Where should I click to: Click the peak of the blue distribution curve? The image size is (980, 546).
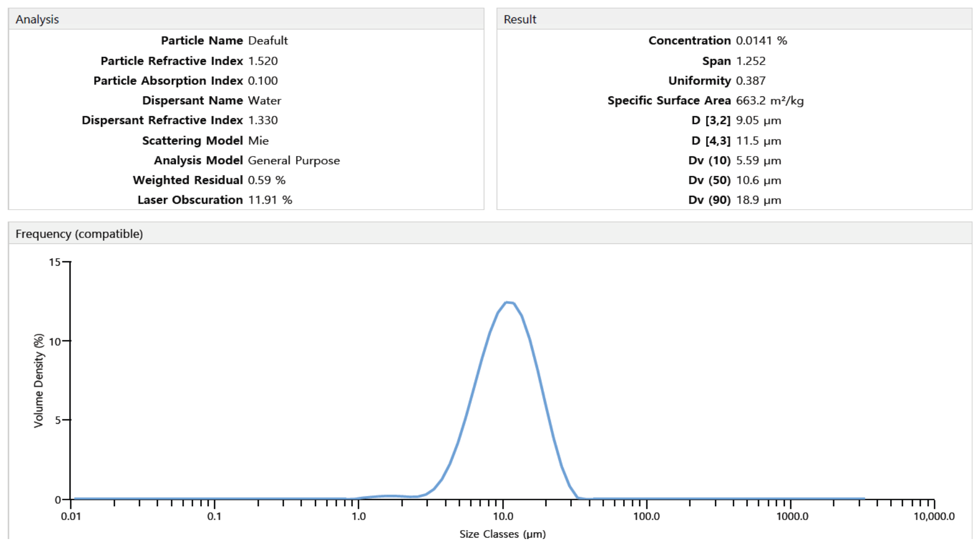click(509, 302)
